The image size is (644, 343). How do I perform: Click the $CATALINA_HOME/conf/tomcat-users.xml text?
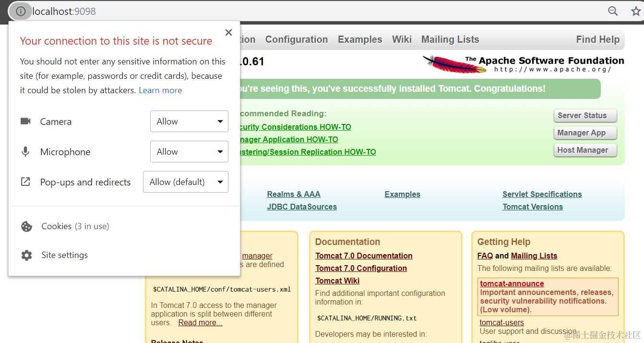pos(222,289)
